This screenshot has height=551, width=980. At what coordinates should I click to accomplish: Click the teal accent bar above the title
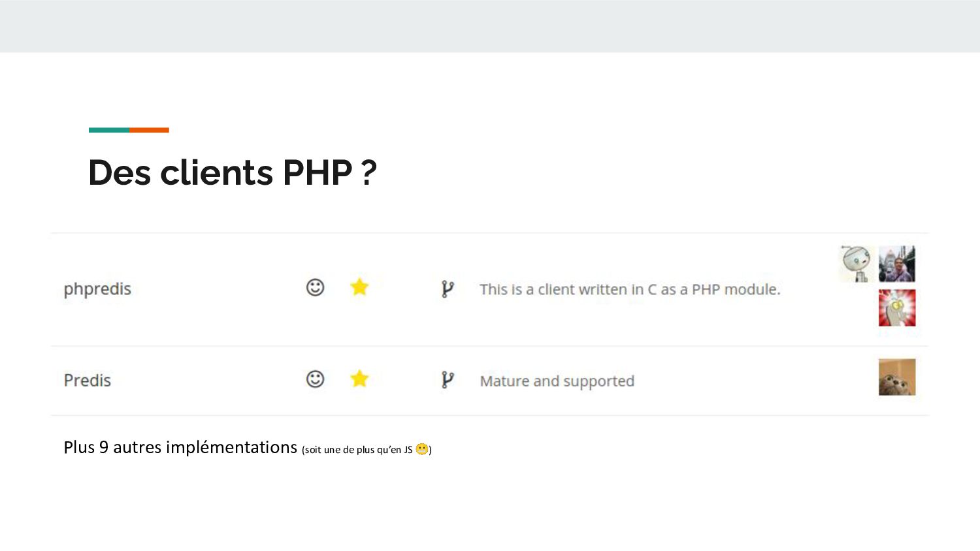(x=109, y=130)
